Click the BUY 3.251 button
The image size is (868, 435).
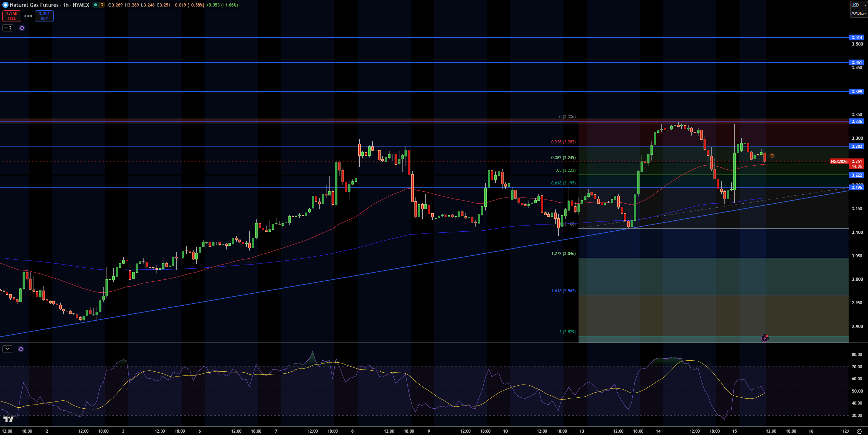point(44,16)
